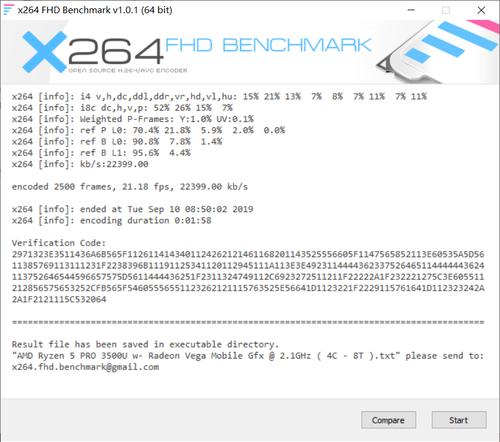The image size is (500, 442).
Task: Close the x264 FHD Benchmark window
Action: coord(481,10)
